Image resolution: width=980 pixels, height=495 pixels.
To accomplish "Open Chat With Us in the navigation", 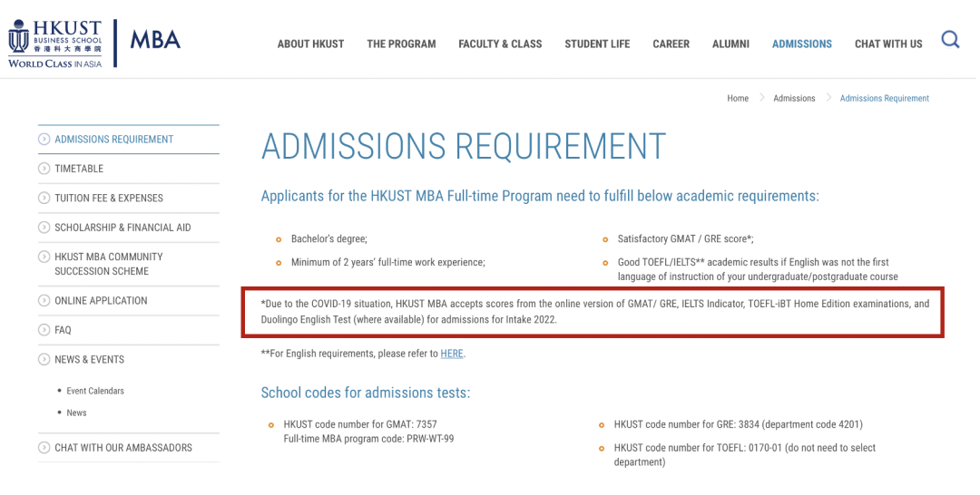I will 888,44.
